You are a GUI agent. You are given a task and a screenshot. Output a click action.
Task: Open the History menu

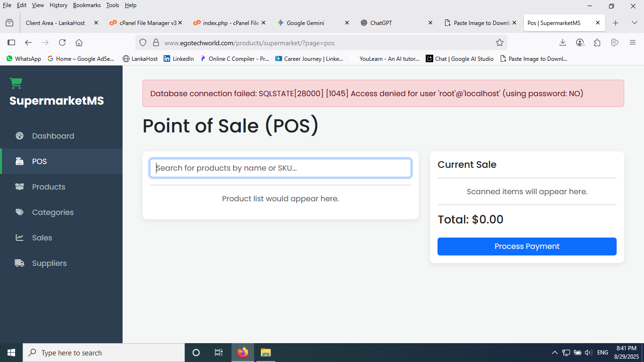click(58, 5)
